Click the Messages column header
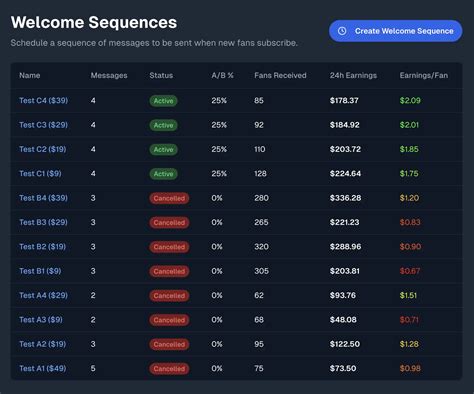The image size is (474, 394). [x=109, y=75]
